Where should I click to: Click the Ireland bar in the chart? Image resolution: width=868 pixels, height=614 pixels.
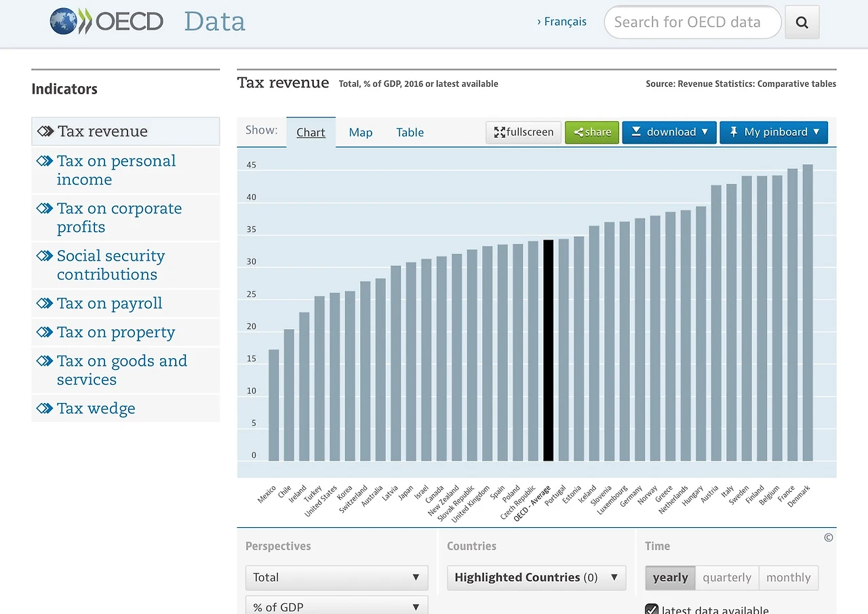pos(304,387)
